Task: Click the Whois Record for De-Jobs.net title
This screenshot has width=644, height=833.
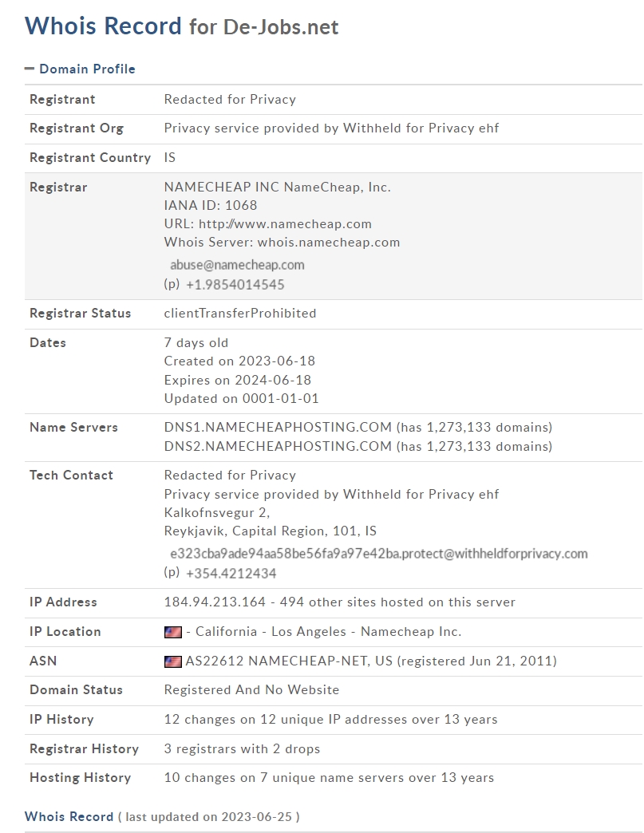Action: tap(181, 26)
